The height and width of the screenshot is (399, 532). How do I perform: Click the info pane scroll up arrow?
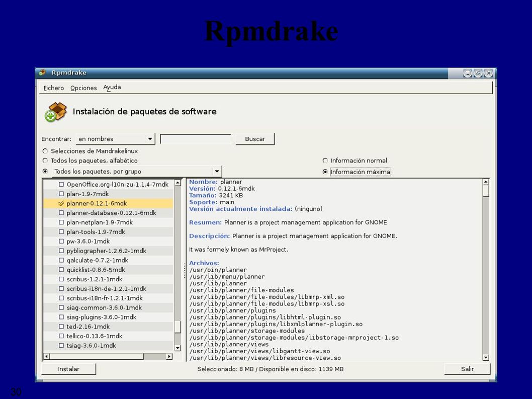coord(486,182)
